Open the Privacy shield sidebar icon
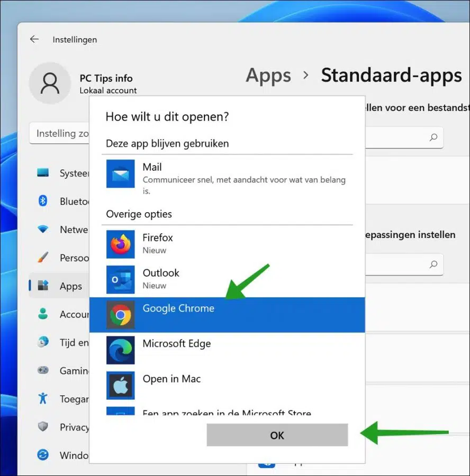Image resolution: width=470 pixels, height=476 pixels. pyautogui.click(x=43, y=426)
